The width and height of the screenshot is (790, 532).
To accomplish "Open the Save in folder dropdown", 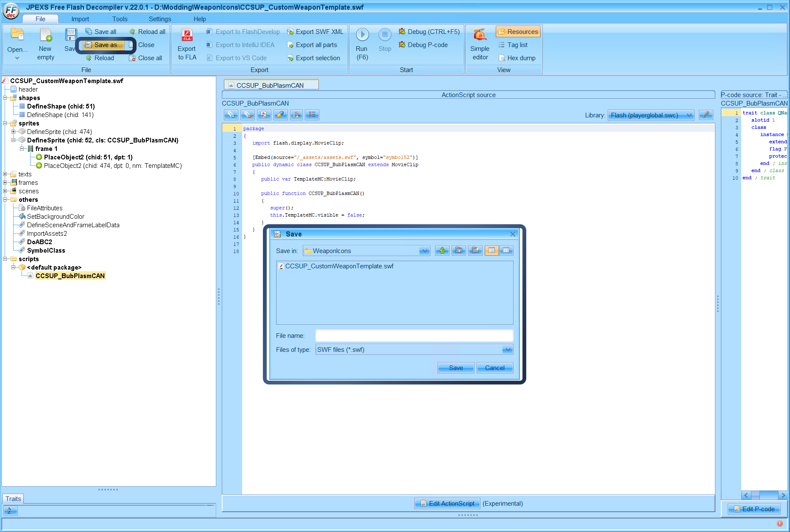I will [424, 251].
